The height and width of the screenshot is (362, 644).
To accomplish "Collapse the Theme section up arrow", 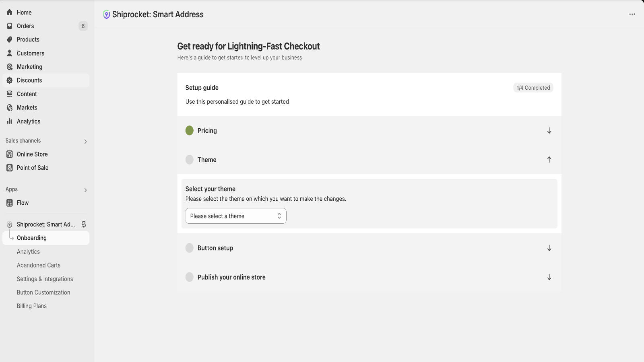I will pyautogui.click(x=549, y=160).
